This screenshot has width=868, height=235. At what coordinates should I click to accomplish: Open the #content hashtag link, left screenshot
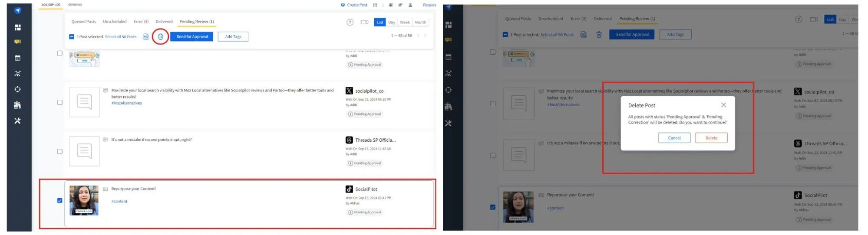coord(119,201)
